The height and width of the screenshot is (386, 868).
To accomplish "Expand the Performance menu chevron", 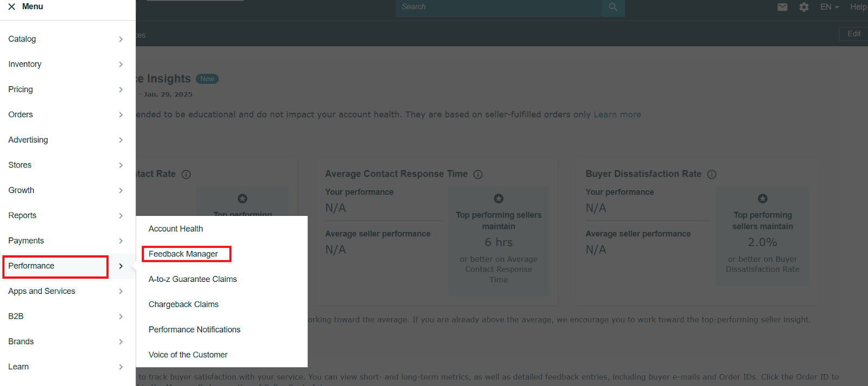I will (x=121, y=266).
